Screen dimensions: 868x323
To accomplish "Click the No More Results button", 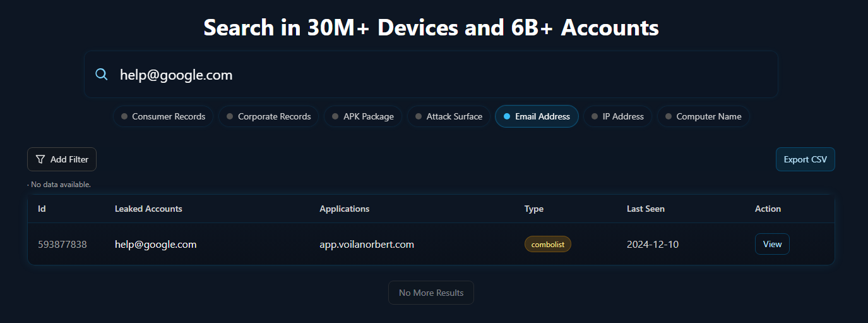I will 431,293.
